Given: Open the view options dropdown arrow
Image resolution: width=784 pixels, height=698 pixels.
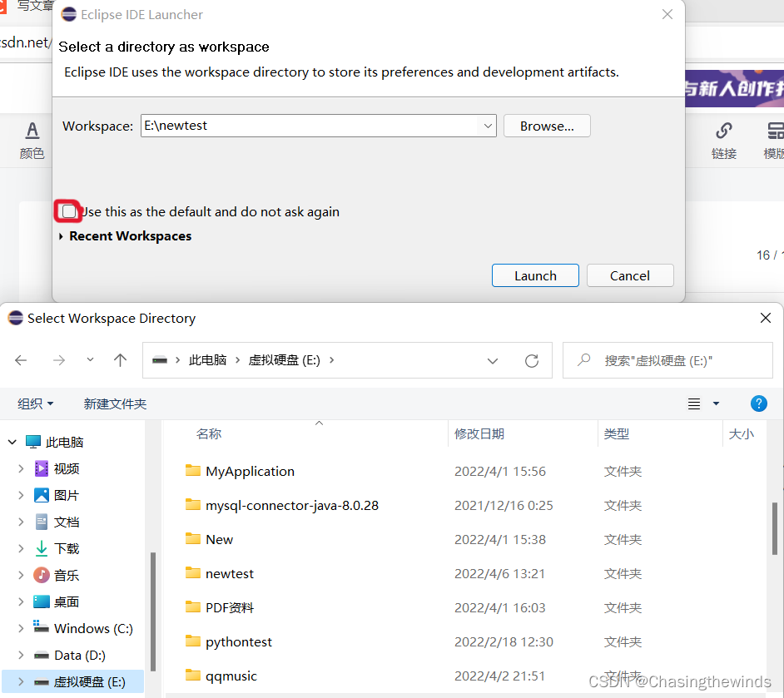Looking at the screenshot, I should pos(716,403).
